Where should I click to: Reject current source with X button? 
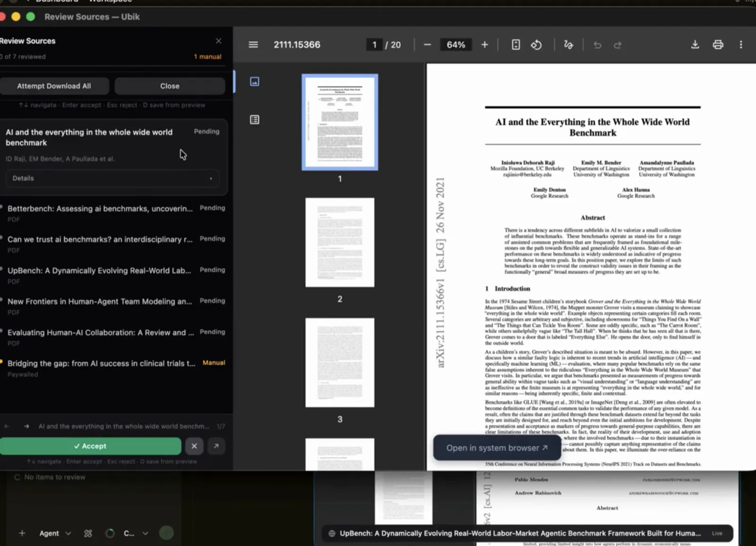tap(194, 446)
